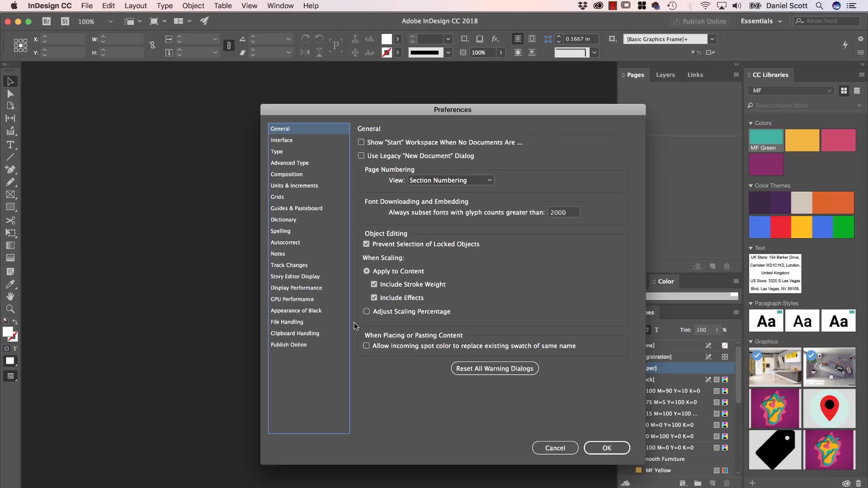The height and width of the screenshot is (488, 868).
Task: Select the Pen tool
Action: (x=10, y=169)
